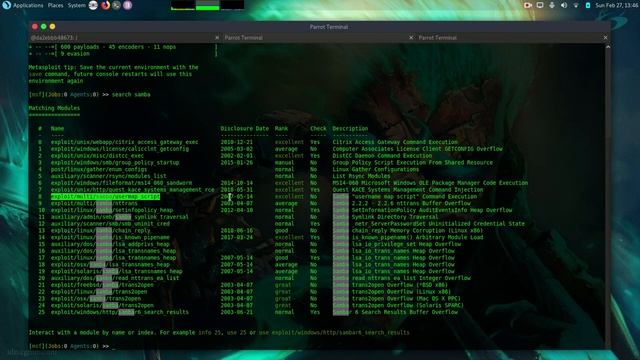Click the 'Check' column header

pos(318,129)
